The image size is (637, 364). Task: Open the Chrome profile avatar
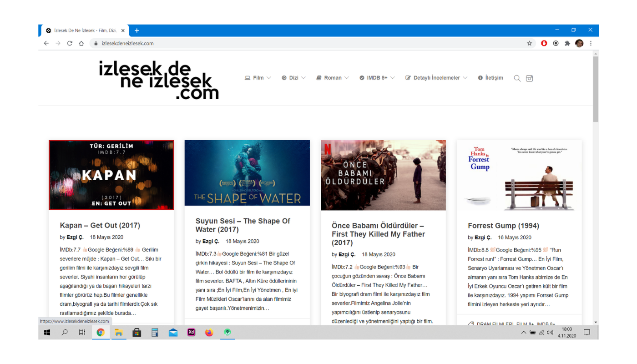click(x=579, y=43)
